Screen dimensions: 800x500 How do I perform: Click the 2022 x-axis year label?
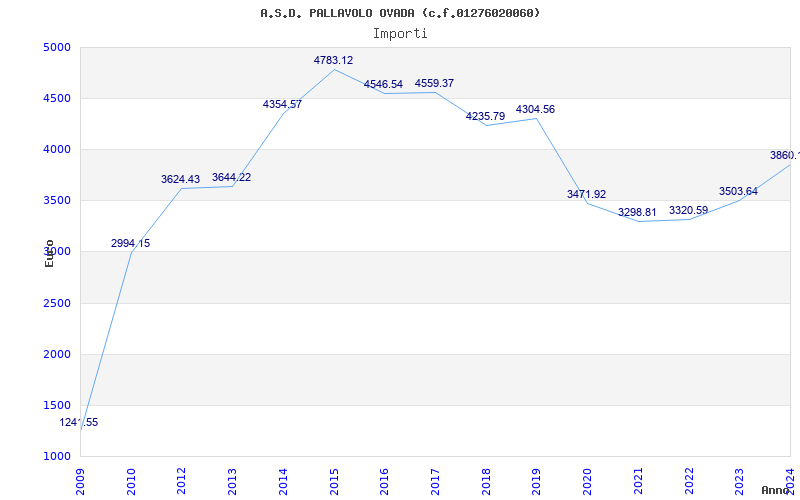point(689,482)
